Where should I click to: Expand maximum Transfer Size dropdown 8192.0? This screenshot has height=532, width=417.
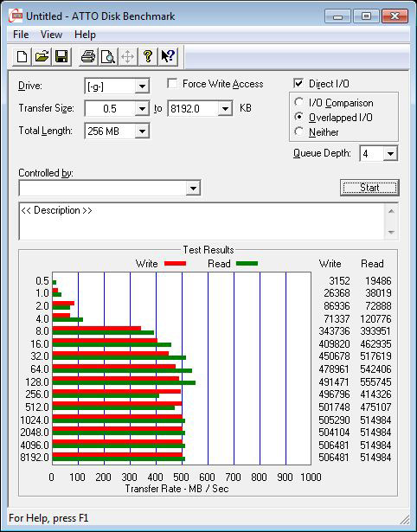coord(225,109)
